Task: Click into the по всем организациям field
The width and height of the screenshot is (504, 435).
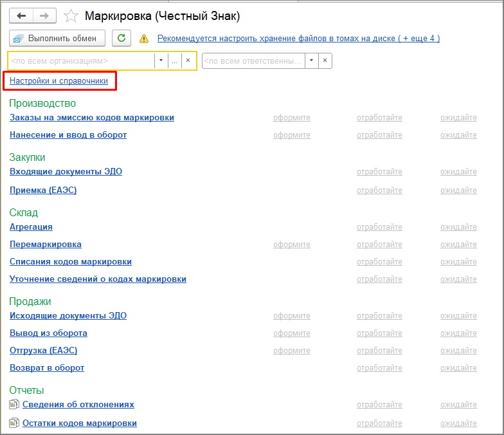Action: tap(81, 60)
